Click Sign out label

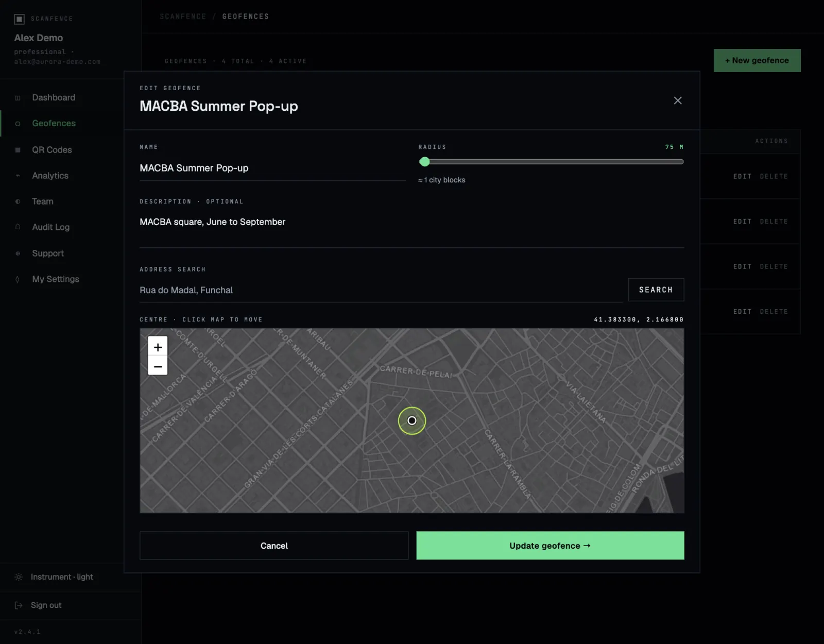[x=46, y=605]
